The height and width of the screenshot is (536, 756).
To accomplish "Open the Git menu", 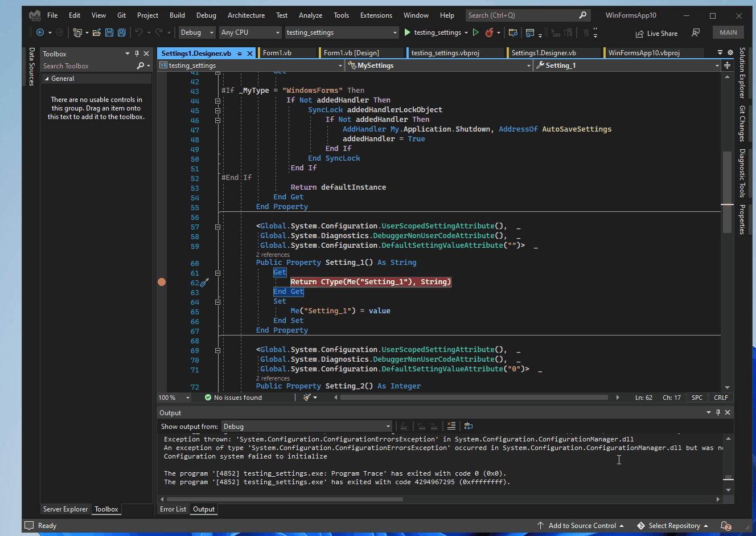I will 121,15.
